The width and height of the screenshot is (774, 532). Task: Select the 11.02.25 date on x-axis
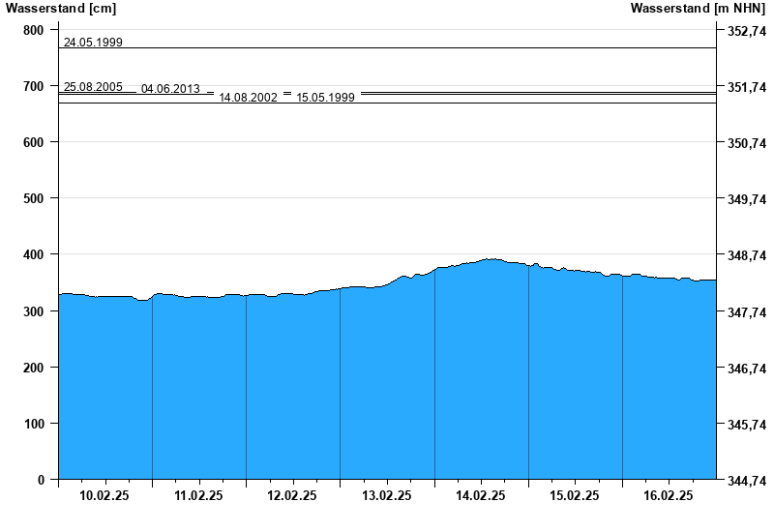tap(198, 495)
